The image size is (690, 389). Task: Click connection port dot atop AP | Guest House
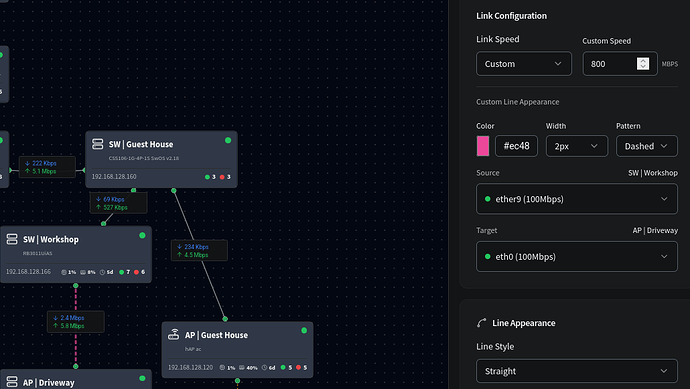coord(225,319)
